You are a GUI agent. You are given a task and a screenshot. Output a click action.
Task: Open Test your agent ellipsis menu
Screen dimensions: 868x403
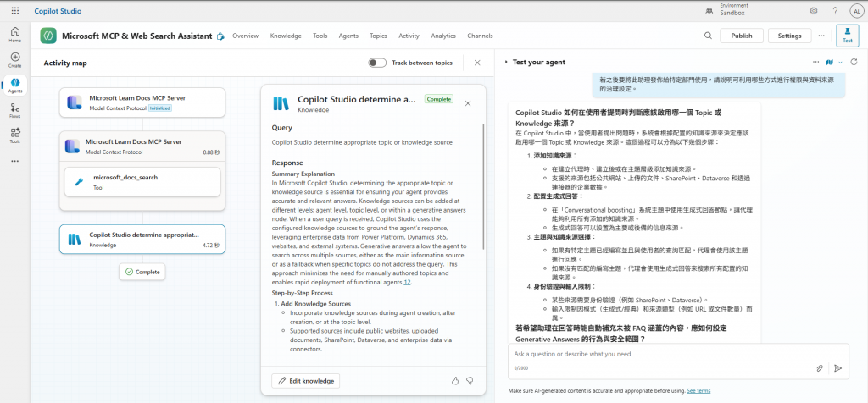tap(815, 62)
